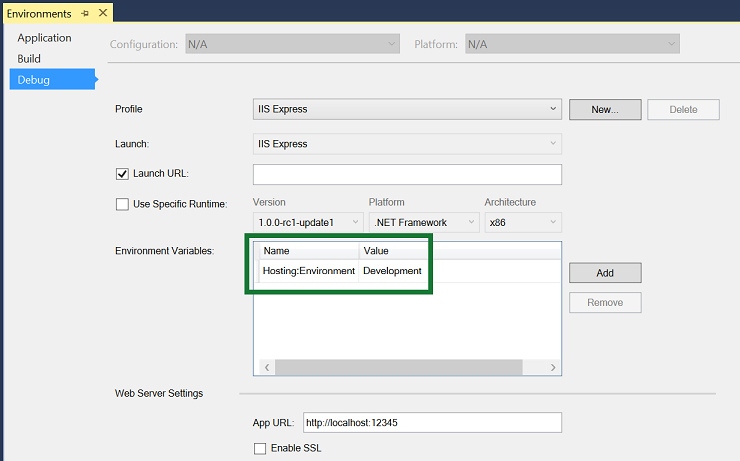Open the Application settings page
Image resolution: width=740 pixels, height=461 pixels.
point(44,38)
